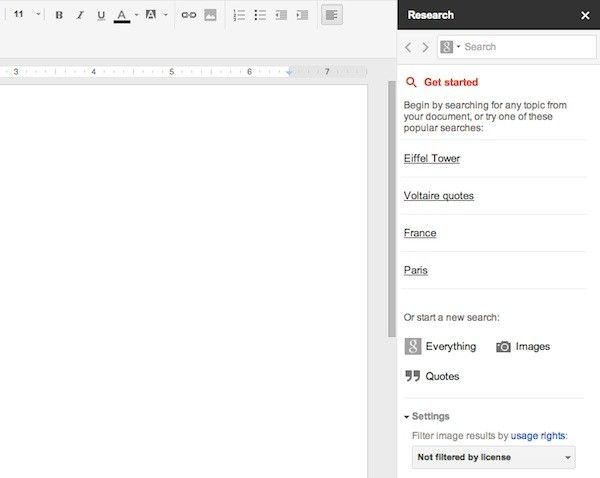Viewport: 600px width, 478px height.
Task: Toggle underline formatting in the toolbar
Action: coord(101,15)
